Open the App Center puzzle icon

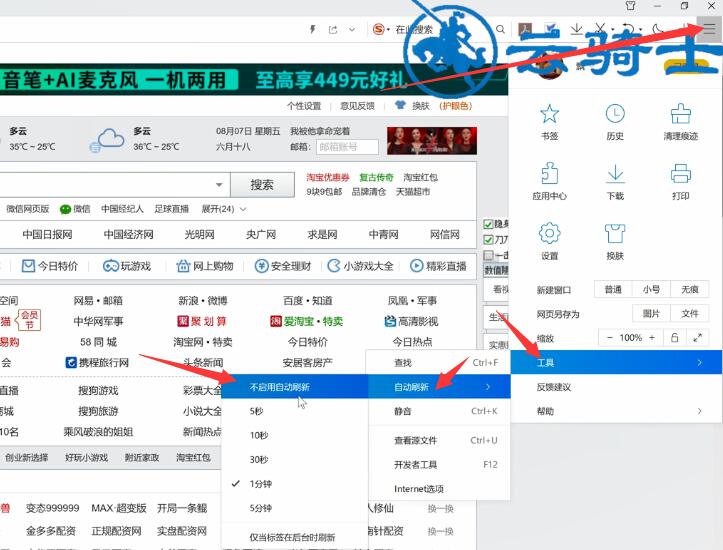(x=549, y=174)
